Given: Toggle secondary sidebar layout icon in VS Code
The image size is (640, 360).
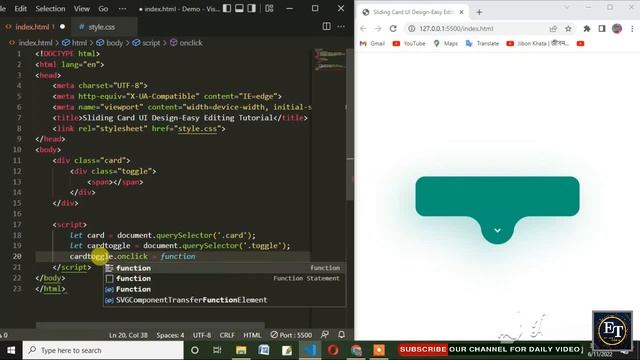Looking at the screenshot, I should (252, 8).
